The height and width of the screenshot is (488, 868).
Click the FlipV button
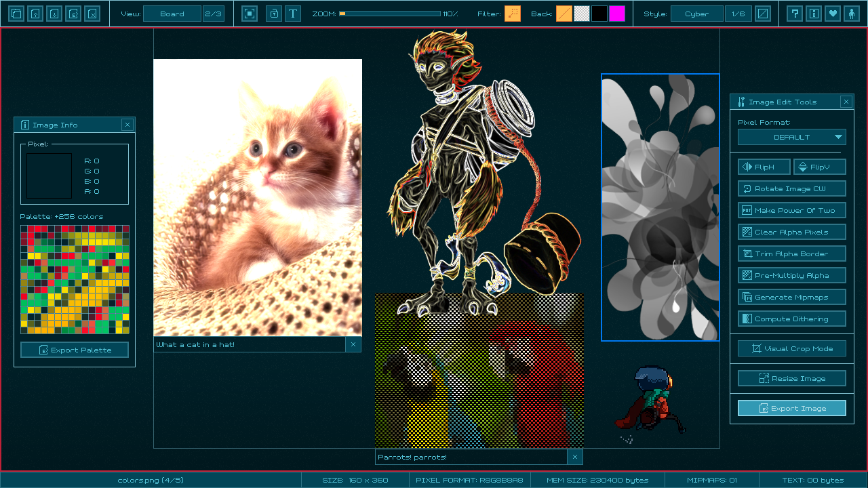[820, 167]
